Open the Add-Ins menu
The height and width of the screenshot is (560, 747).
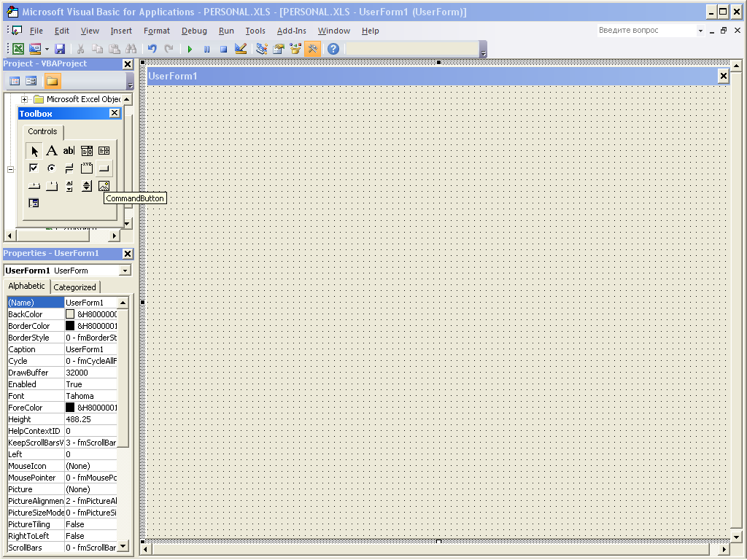pos(292,31)
